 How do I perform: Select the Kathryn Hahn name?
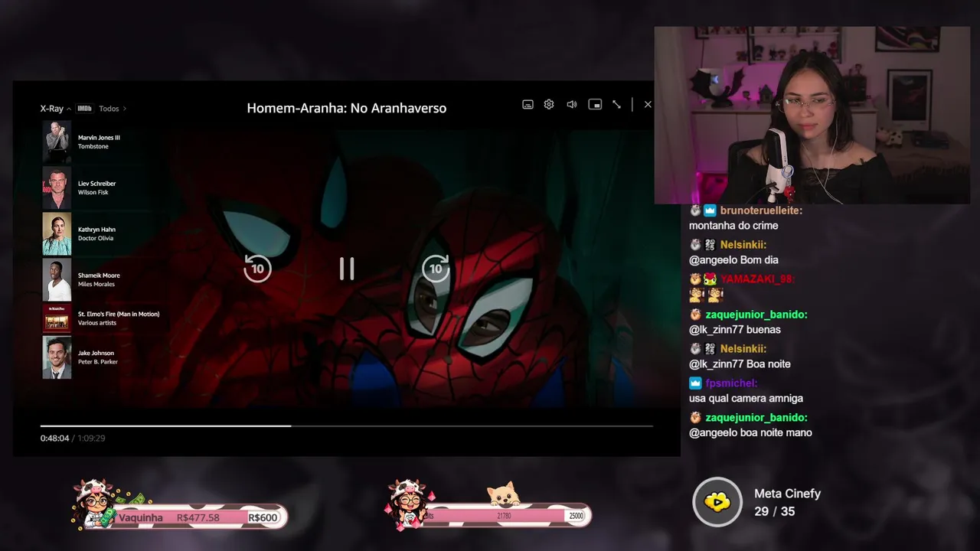pos(96,230)
